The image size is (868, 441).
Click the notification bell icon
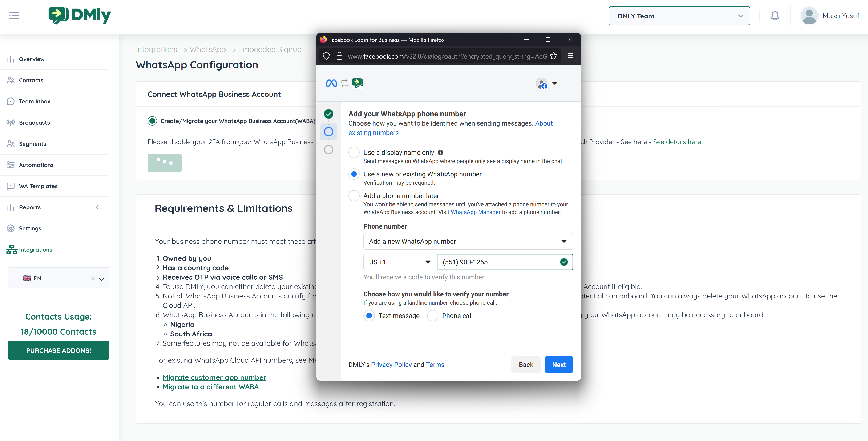775,16
